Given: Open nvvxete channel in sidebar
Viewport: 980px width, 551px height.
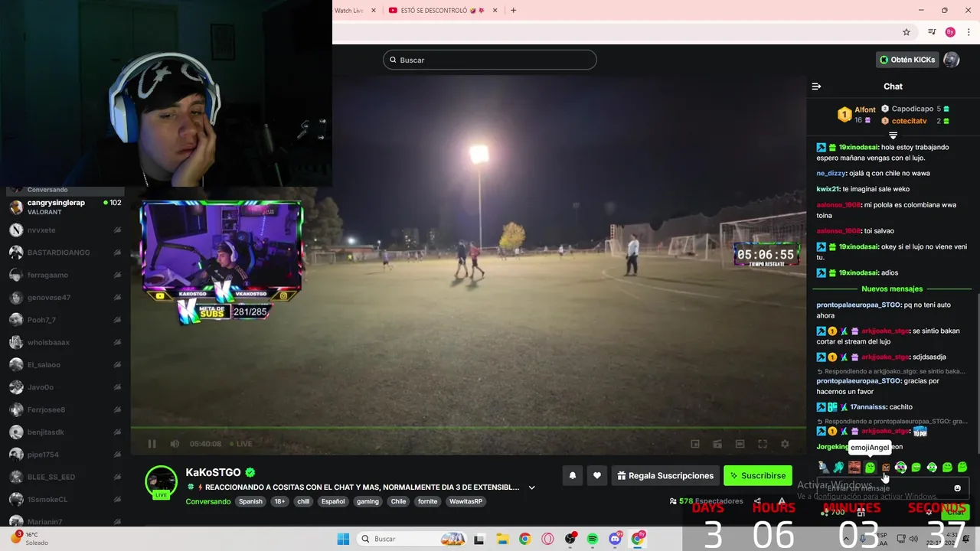Looking at the screenshot, I should [x=65, y=230].
